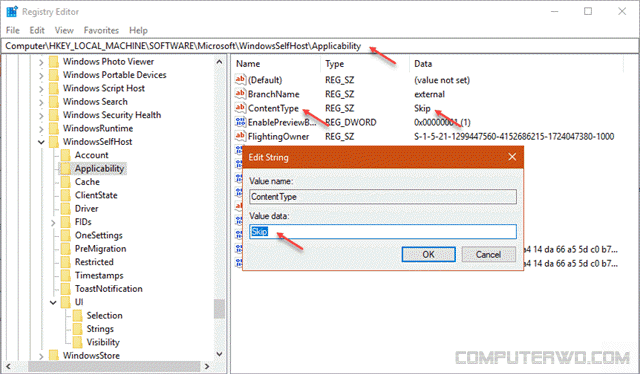Select the (Default) string value icon
This screenshot has height=374, width=640.
pos(240,80)
